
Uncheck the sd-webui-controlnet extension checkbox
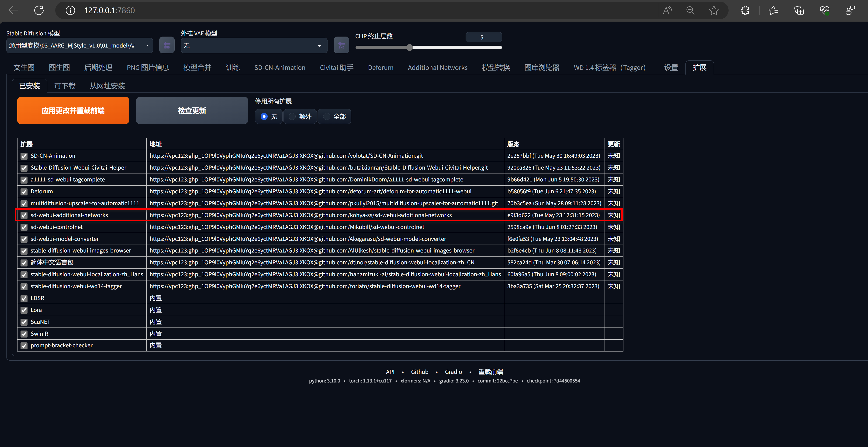(24, 227)
